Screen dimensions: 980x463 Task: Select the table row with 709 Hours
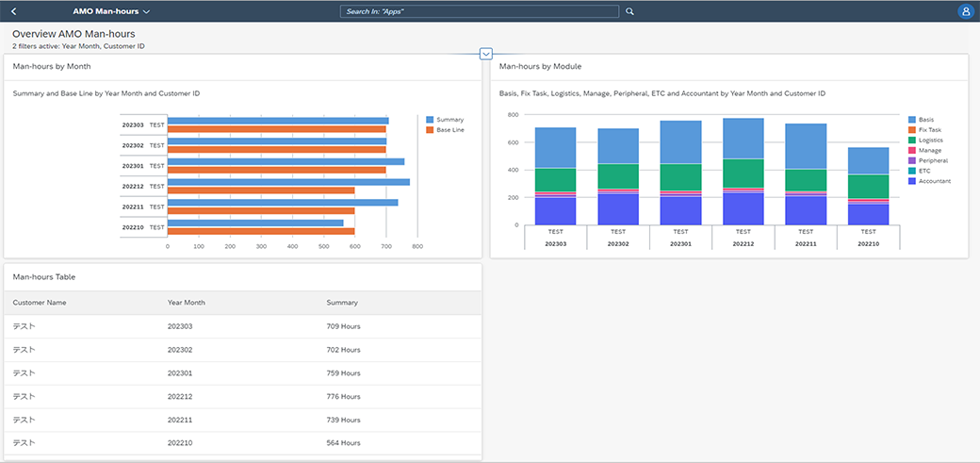(242, 326)
